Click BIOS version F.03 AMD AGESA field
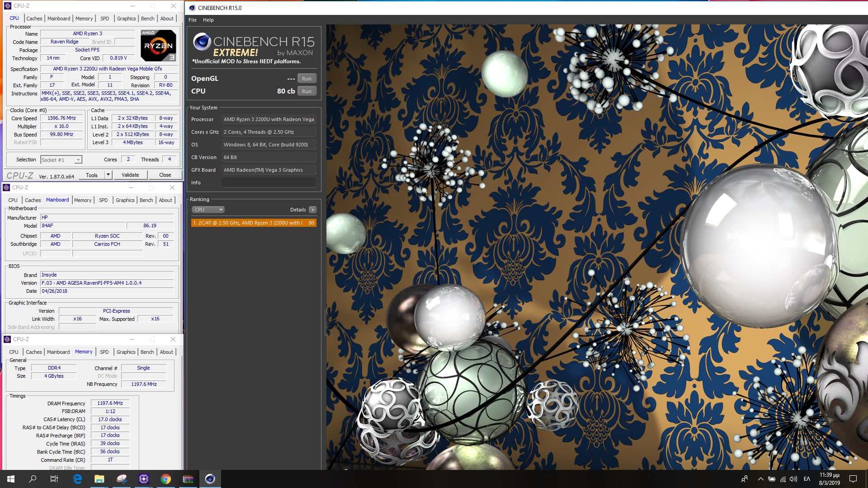The image size is (868, 488). 107,283
